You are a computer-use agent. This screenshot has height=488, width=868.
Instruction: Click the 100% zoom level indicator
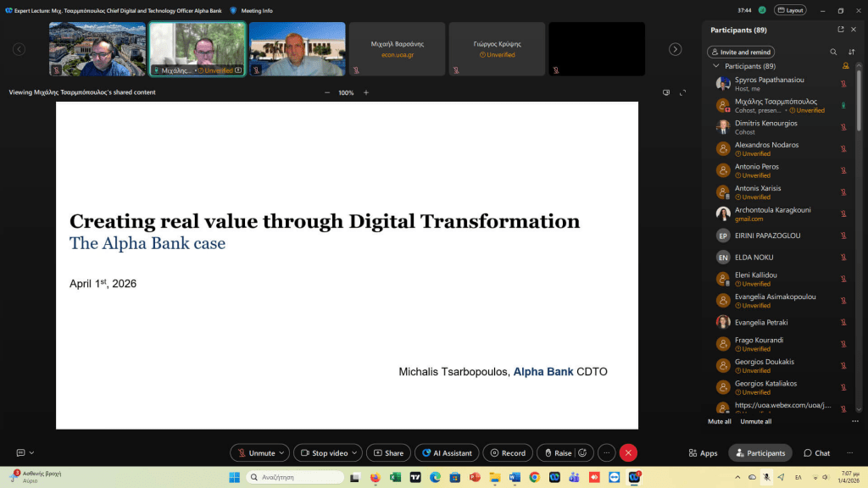click(346, 92)
